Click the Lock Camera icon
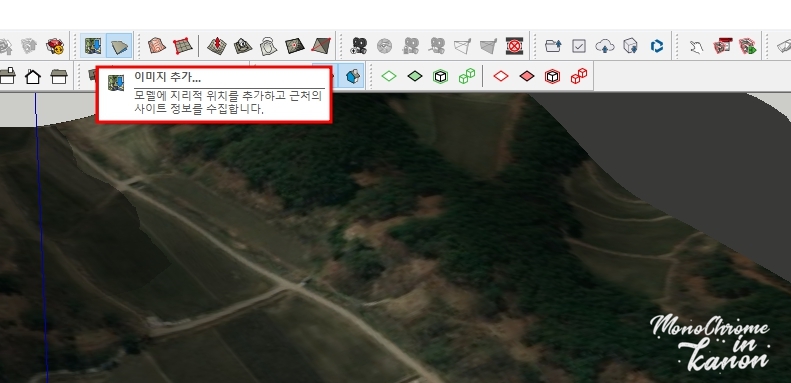 tap(411, 46)
